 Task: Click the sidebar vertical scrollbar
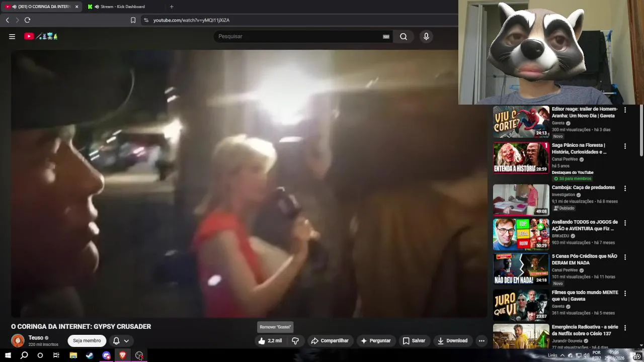coord(641,131)
